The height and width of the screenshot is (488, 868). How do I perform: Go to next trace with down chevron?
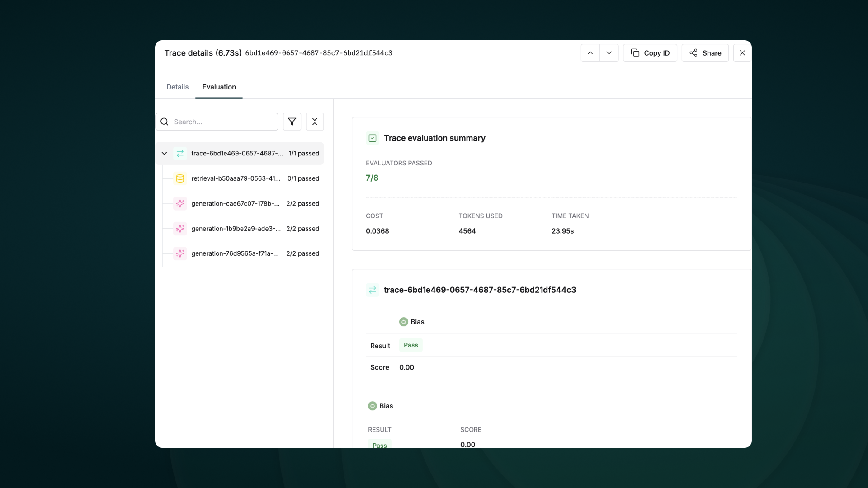pos(609,53)
